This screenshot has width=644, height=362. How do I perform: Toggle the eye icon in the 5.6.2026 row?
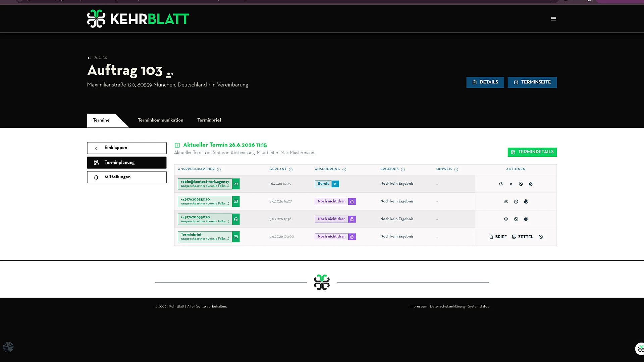(506, 219)
